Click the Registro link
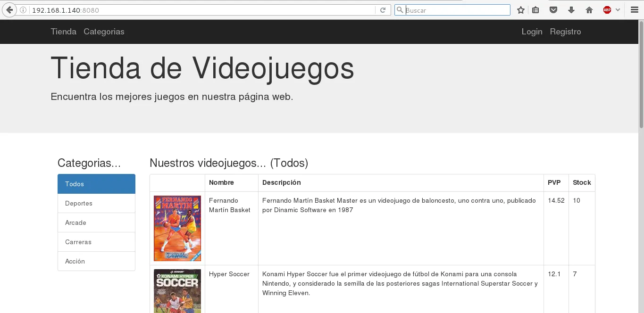Screen dimensions: 644x313 [x=565, y=32]
